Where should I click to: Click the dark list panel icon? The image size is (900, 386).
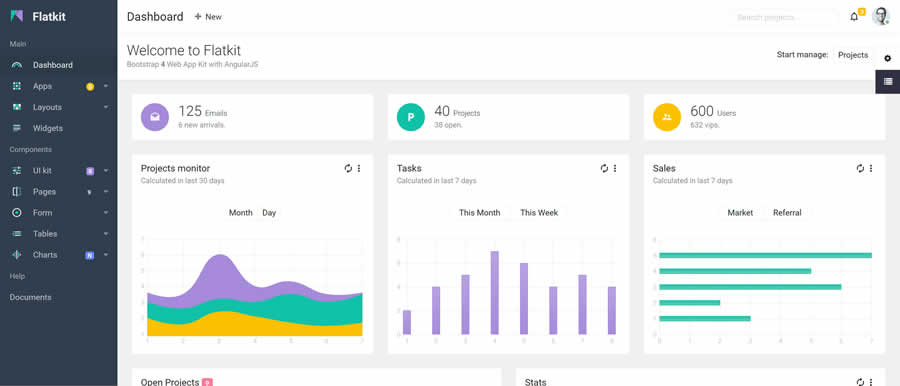point(888,82)
